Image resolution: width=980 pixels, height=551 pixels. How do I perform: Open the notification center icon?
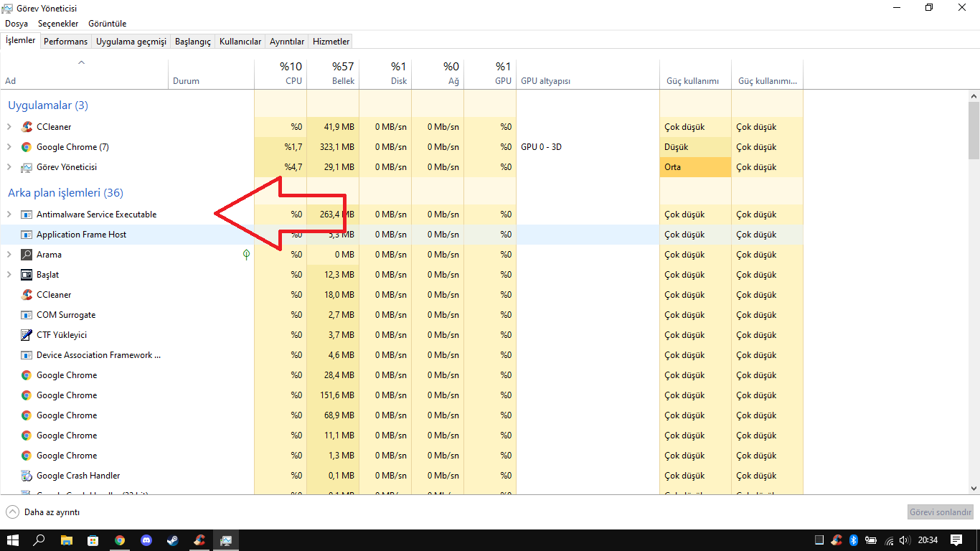(x=956, y=540)
